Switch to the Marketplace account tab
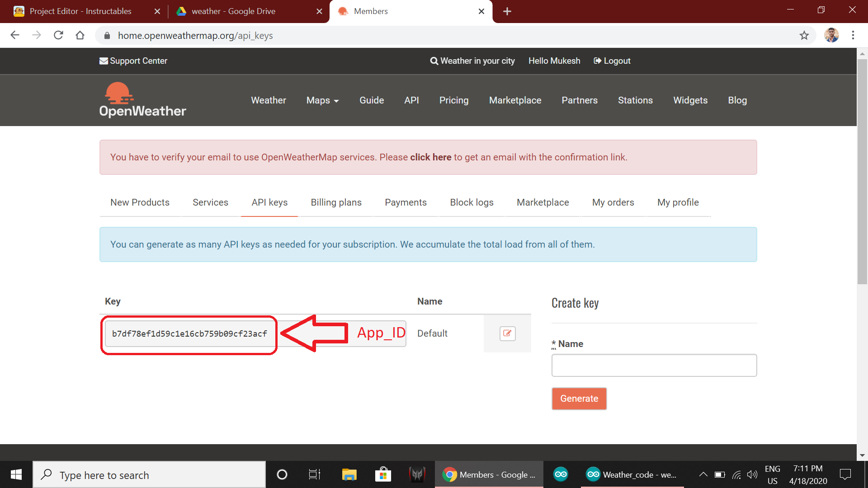This screenshot has width=868, height=488. (x=542, y=202)
